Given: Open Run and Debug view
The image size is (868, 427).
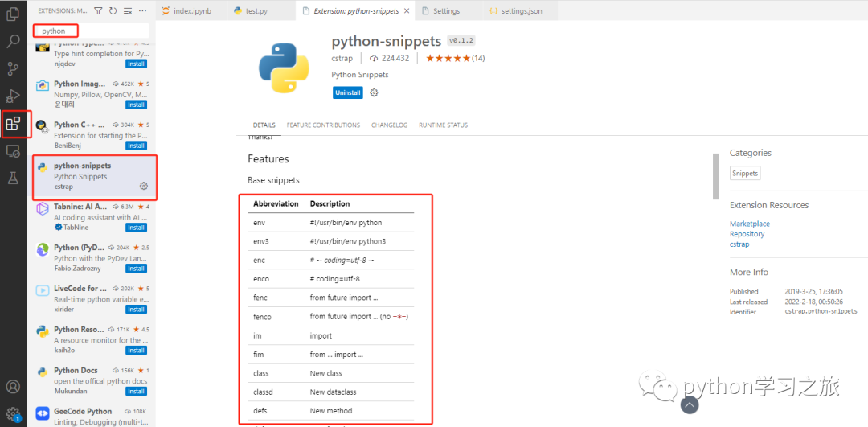Looking at the screenshot, I should click(x=13, y=96).
